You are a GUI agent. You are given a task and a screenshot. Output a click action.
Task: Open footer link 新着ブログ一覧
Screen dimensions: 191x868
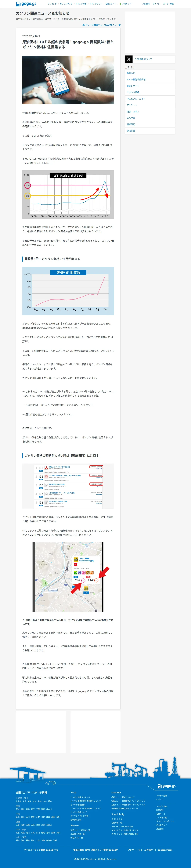pos(77,838)
